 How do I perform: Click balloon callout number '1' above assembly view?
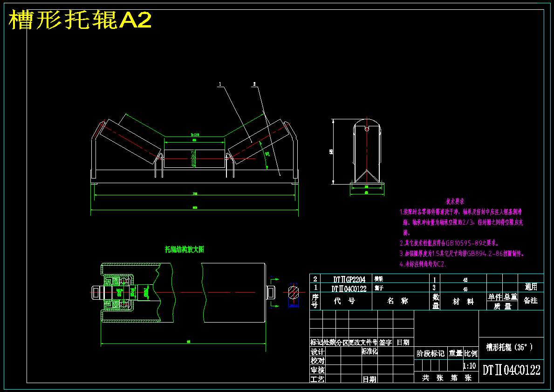point(220,84)
